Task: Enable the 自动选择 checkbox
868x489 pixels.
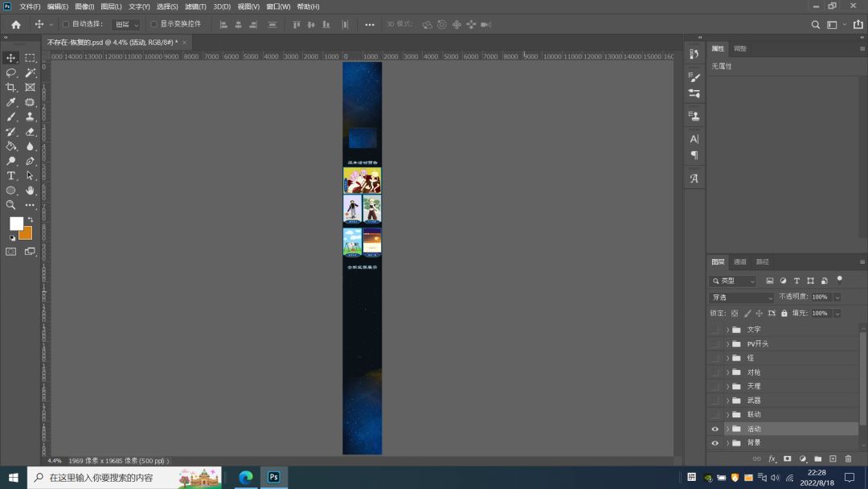Action: [66, 24]
